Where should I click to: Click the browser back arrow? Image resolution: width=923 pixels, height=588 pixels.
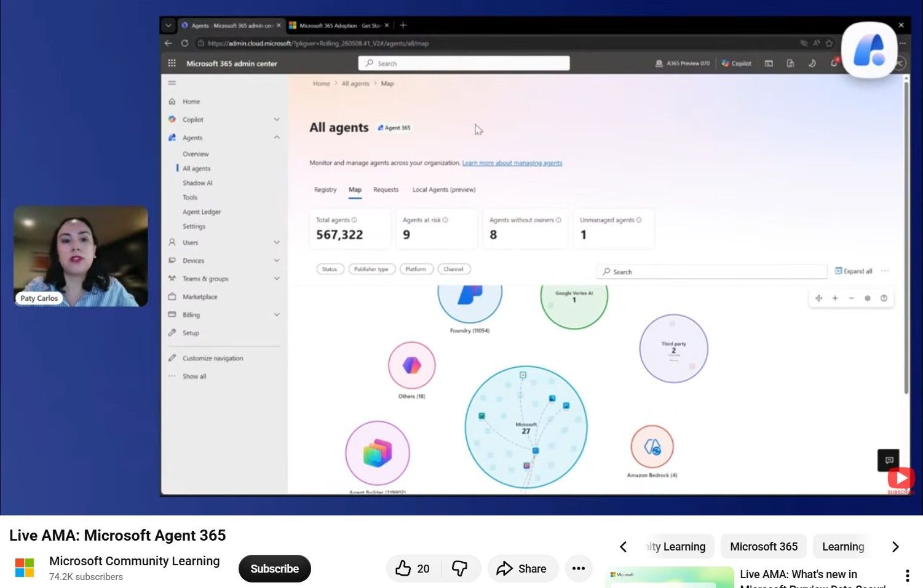tap(168, 43)
